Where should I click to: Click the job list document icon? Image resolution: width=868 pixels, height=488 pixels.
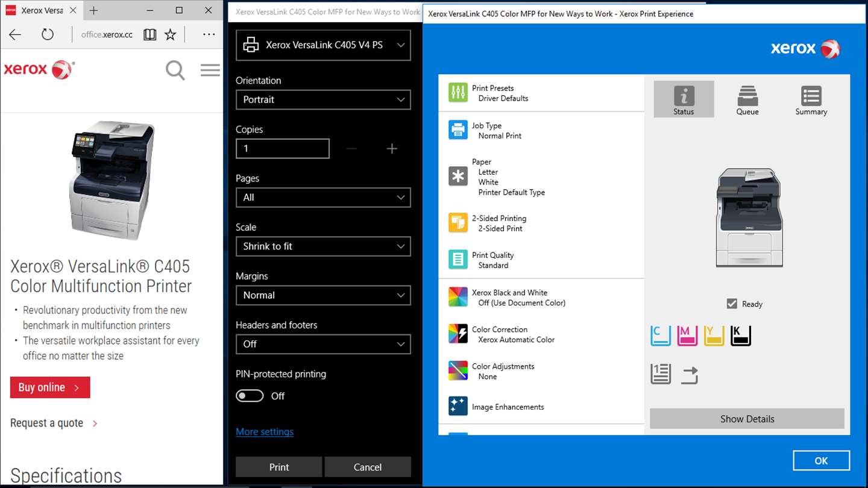point(661,374)
